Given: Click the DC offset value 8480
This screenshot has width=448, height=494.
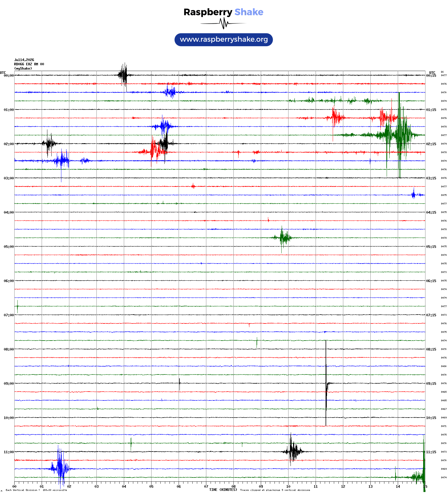Looking at the screenshot, I should 444,366.
